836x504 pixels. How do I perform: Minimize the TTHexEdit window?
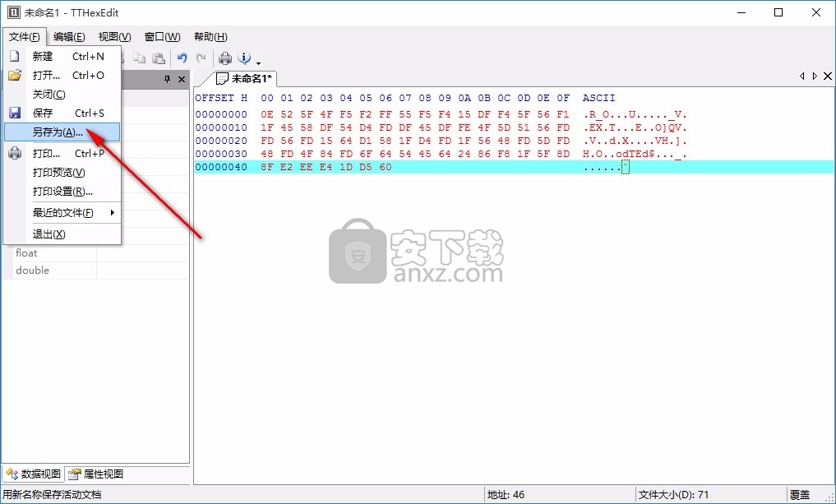pyautogui.click(x=741, y=12)
